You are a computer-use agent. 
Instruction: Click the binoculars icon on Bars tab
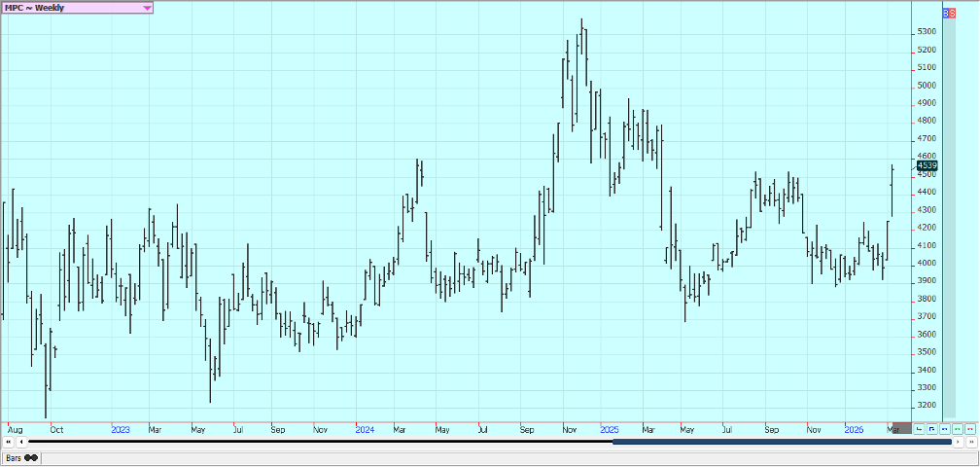[32, 457]
